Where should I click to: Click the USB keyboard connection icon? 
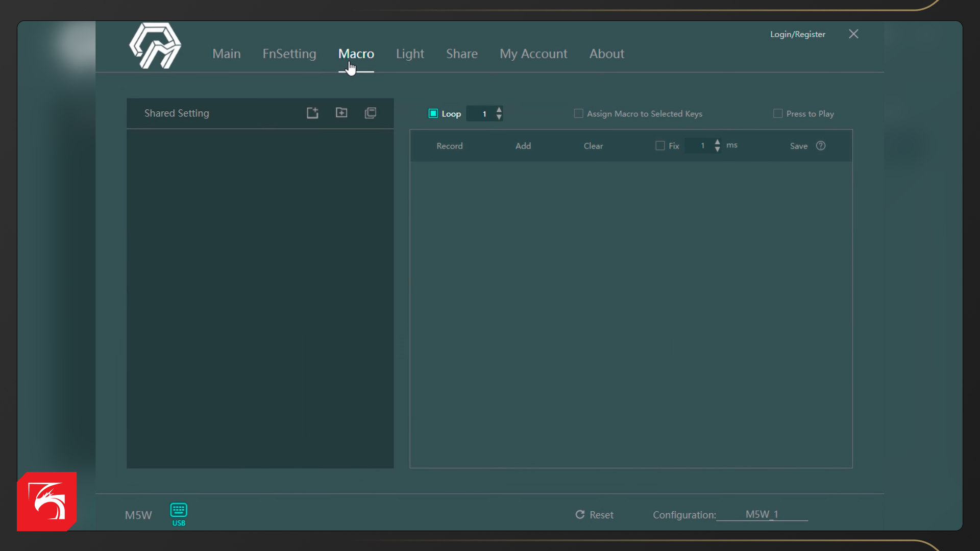pos(179,514)
